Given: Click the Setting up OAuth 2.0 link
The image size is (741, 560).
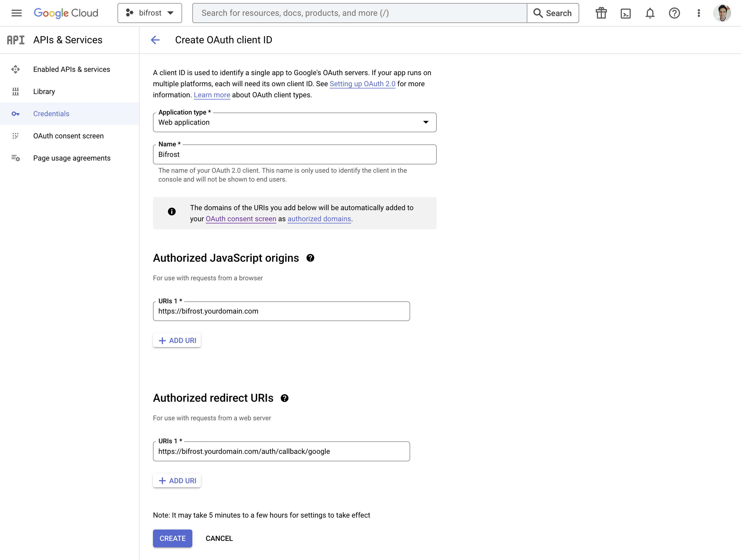Looking at the screenshot, I should tap(362, 84).
